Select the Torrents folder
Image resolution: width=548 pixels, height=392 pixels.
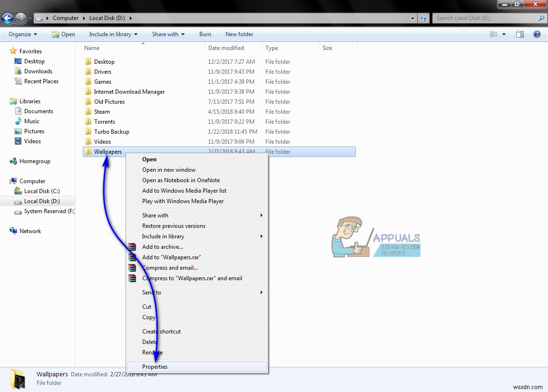[x=105, y=122]
